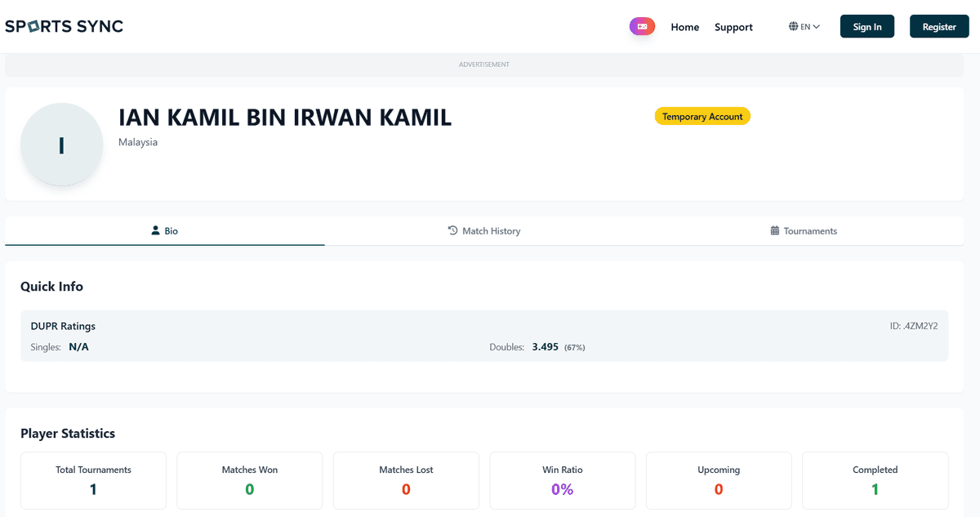The width and height of the screenshot is (980, 517).
Task: Select the Doubles rating value 3.495
Action: (545, 346)
